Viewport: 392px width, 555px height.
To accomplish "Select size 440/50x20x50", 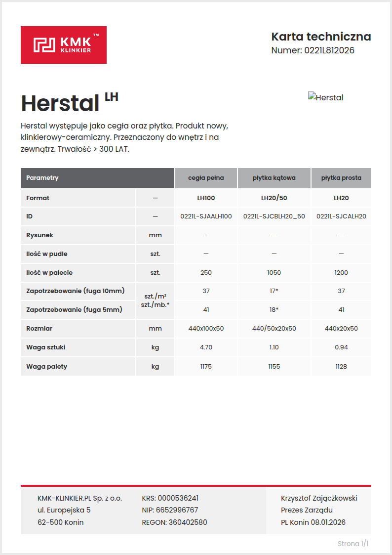I will coord(274,329).
